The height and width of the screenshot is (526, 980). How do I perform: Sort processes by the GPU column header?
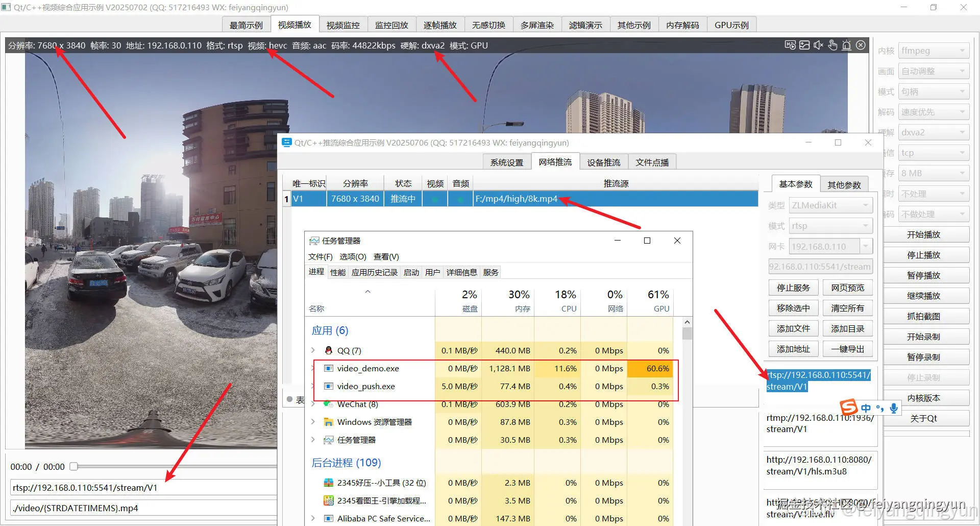pyautogui.click(x=650, y=300)
